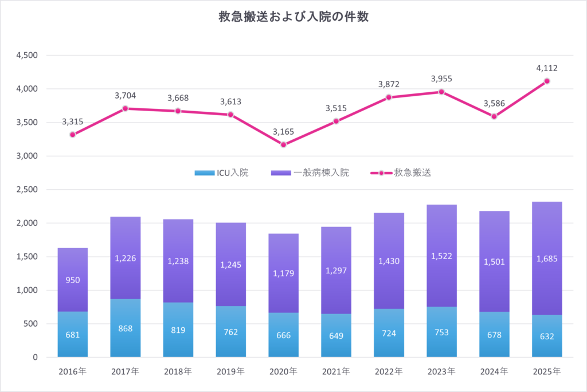This screenshot has height=392, width=587.
Task: Click the 一般病棟入院 legend color swatch
Action: pos(281,173)
